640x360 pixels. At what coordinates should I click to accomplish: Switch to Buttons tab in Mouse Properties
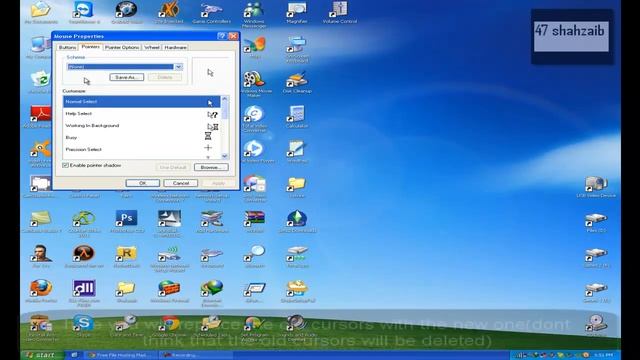pyautogui.click(x=67, y=47)
